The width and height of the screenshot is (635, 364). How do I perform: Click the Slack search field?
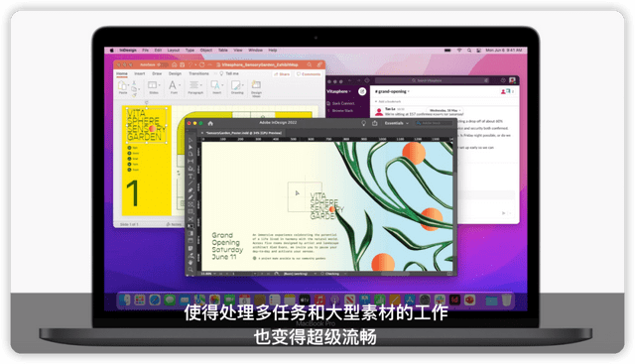(x=432, y=80)
